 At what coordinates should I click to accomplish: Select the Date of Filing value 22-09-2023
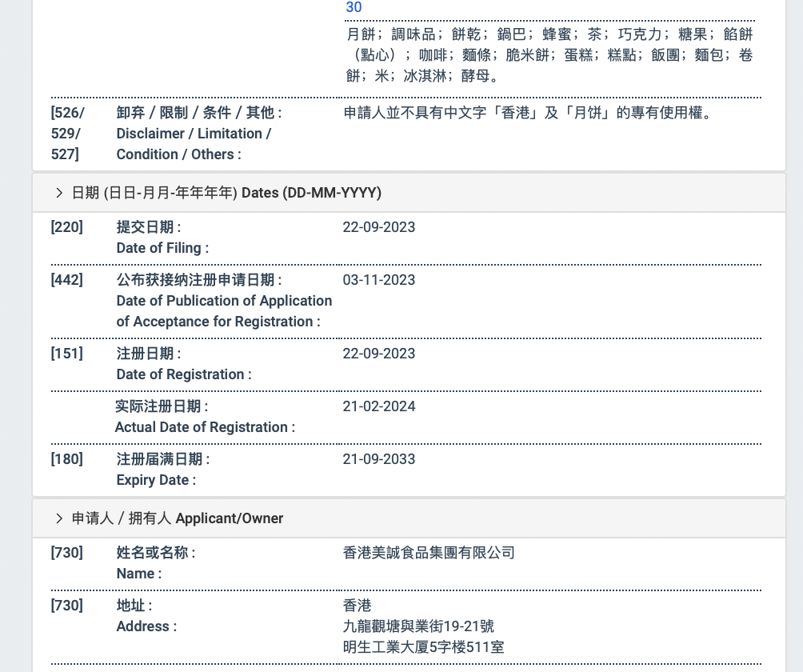379,227
